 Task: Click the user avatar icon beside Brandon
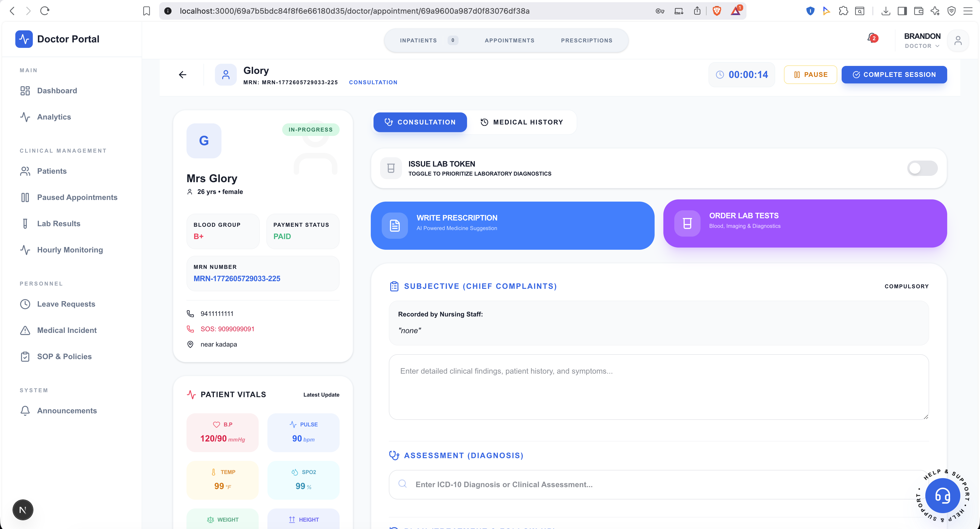[958, 40]
